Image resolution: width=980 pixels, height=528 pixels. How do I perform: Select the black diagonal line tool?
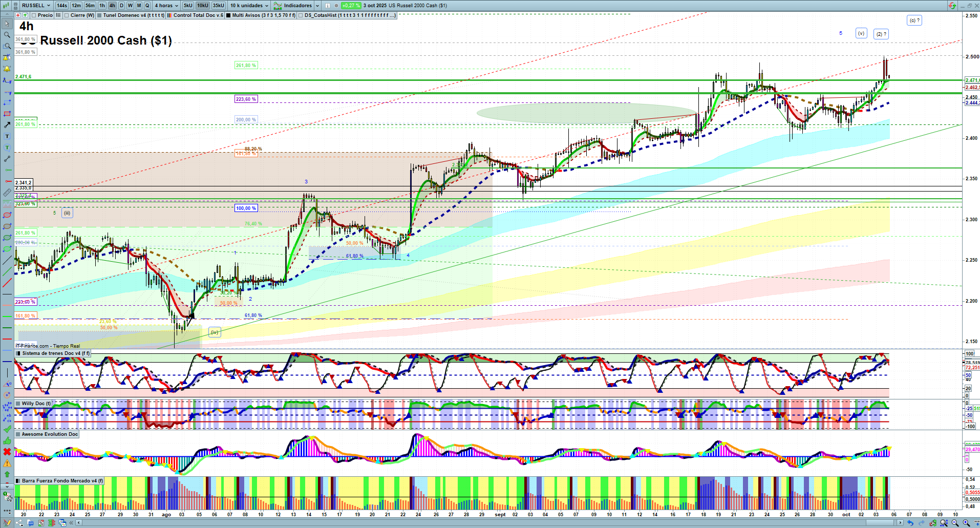(x=7, y=260)
